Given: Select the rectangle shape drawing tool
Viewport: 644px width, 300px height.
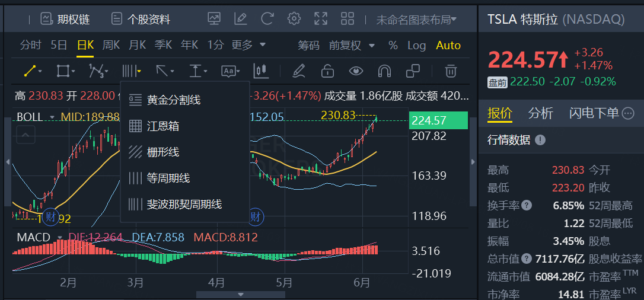Looking at the screenshot, I should point(65,71).
